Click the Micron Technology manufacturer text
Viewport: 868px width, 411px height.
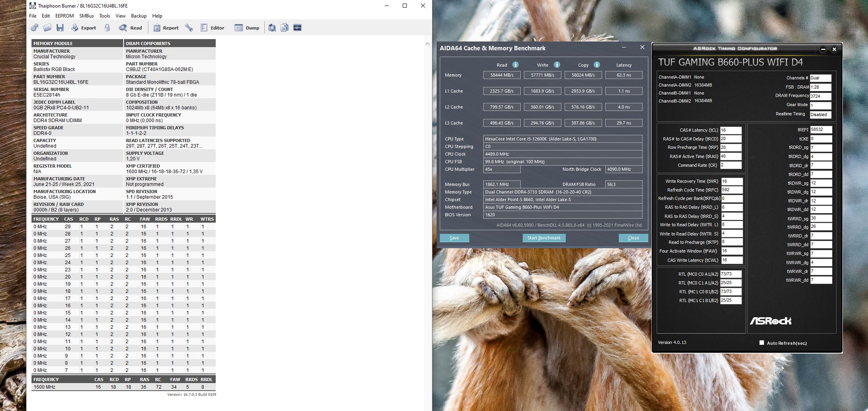[146, 57]
